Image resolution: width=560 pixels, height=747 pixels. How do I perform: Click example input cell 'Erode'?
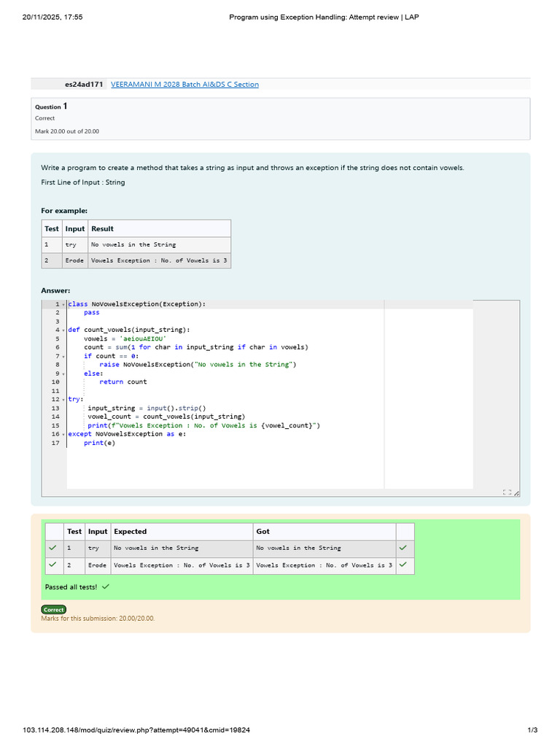pyautogui.click(x=74, y=260)
